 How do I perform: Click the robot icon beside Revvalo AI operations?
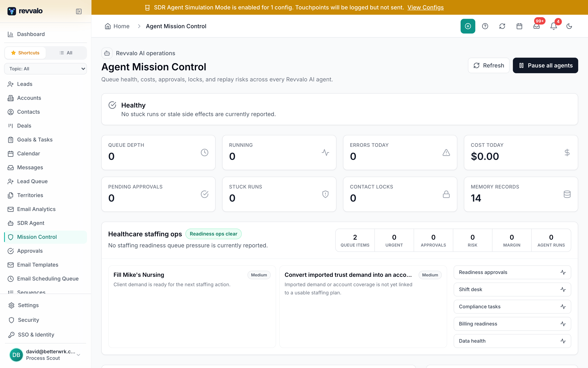[107, 53]
